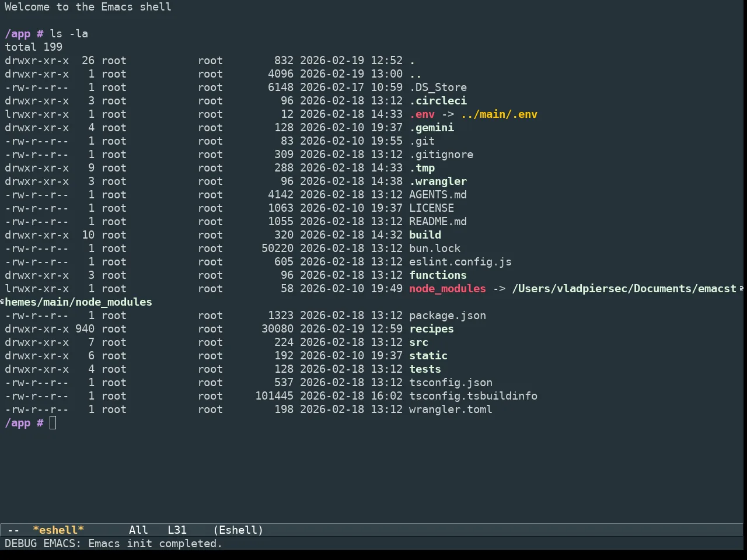The width and height of the screenshot is (747, 560).
Task: Click the 2026-02-19 13:00 timestamp
Action: click(x=351, y=74)
